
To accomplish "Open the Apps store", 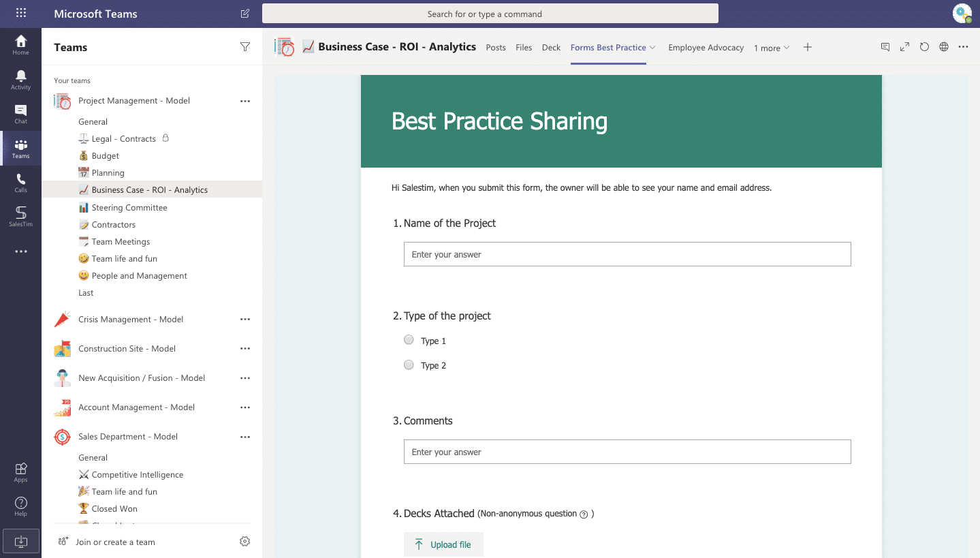I will coord(20,472).
